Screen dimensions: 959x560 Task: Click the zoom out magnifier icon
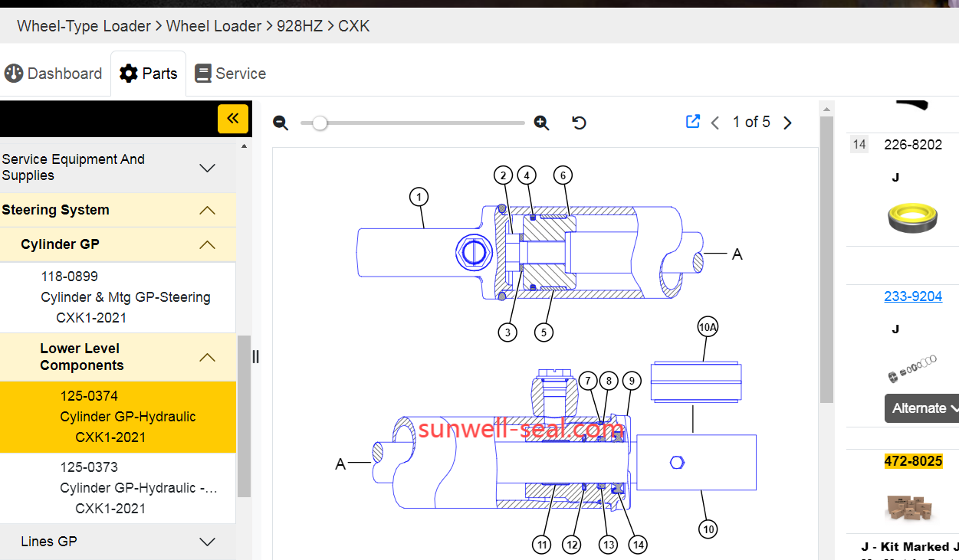click(281, 123)
